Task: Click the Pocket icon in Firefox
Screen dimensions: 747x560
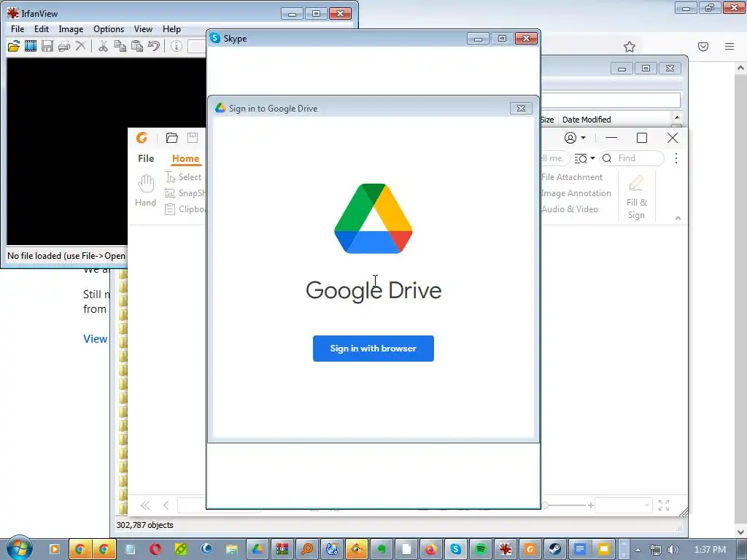Action: coord(703,47)
